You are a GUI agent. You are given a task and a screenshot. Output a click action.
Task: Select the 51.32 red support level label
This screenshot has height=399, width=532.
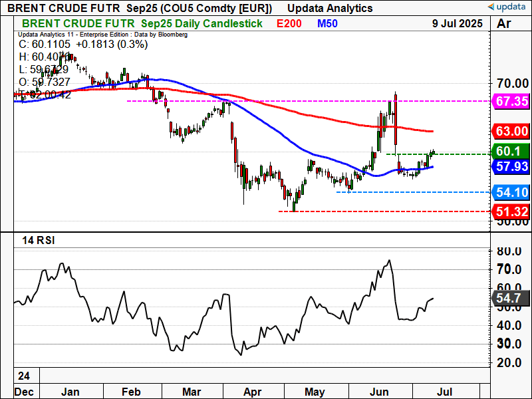tap(510, 211)
